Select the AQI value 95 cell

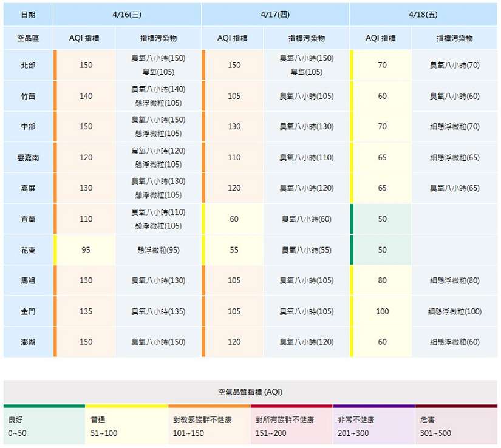coord(86,249)
